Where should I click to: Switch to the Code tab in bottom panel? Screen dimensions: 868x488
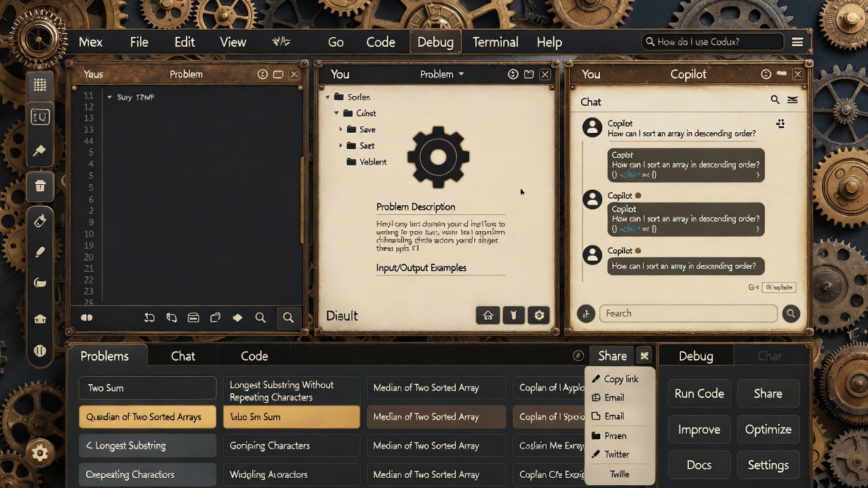click(254, 356)
